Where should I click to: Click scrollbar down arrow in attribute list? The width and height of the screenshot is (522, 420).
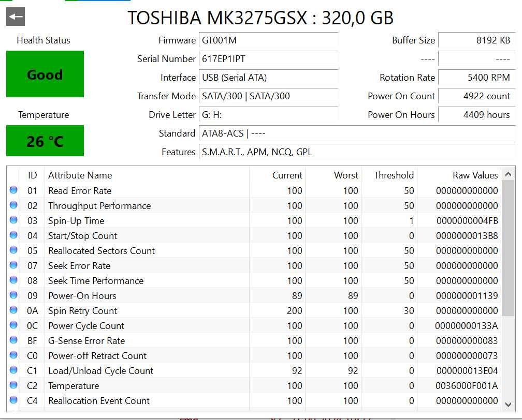click(508, 404)
